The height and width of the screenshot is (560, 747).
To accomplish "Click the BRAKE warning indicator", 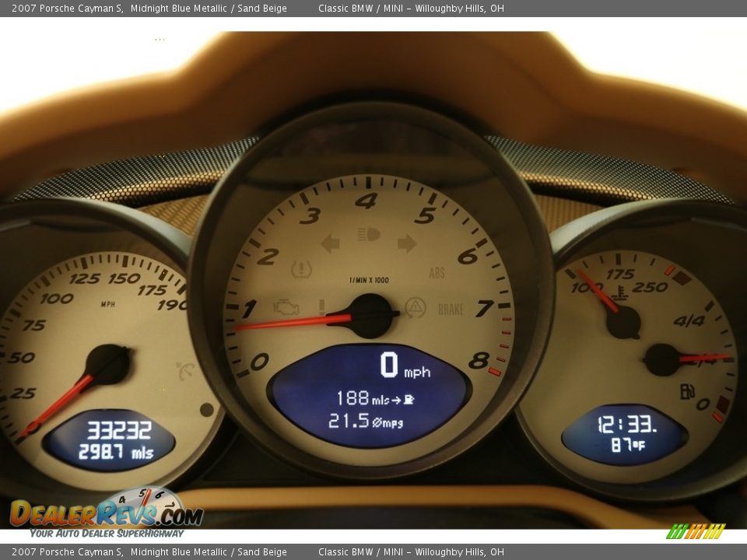I will click(x=451, y=308).
